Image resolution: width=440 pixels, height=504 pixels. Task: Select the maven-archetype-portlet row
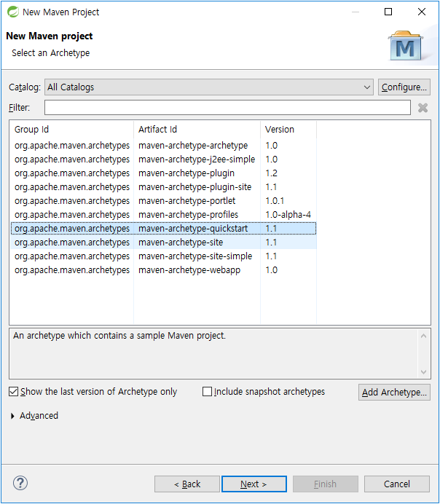pos(163,200)
